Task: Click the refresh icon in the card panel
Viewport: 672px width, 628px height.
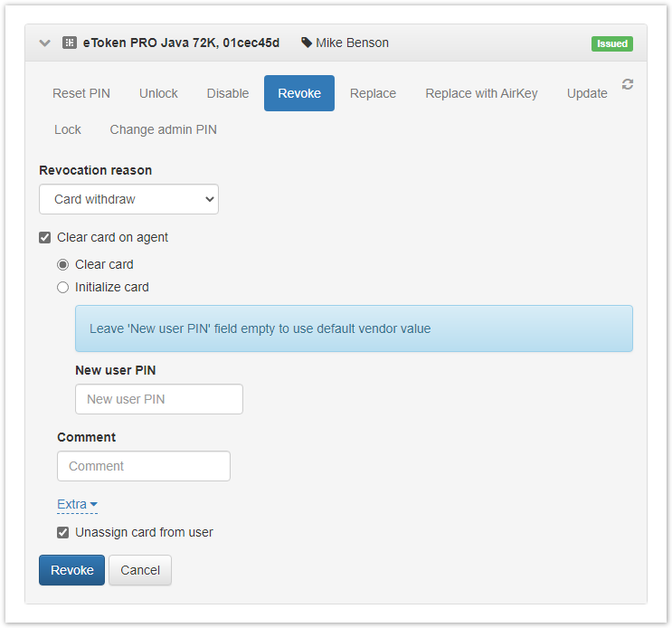Action: [628, 84]
